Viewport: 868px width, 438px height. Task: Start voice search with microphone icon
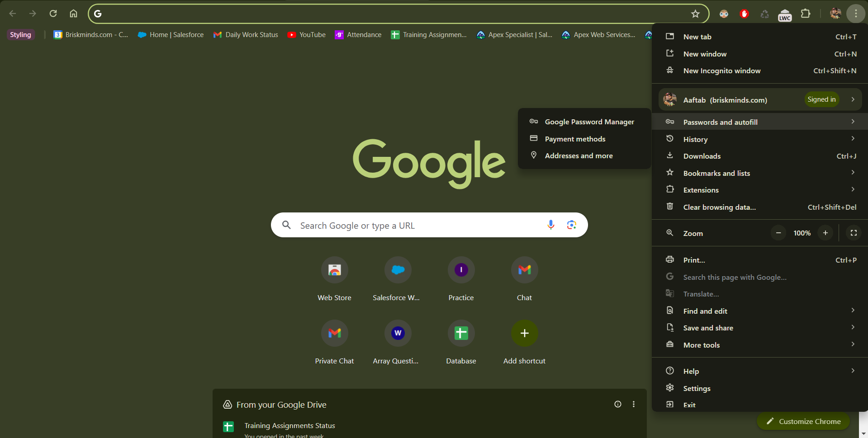pyautogui.click(x=550, y=225)
